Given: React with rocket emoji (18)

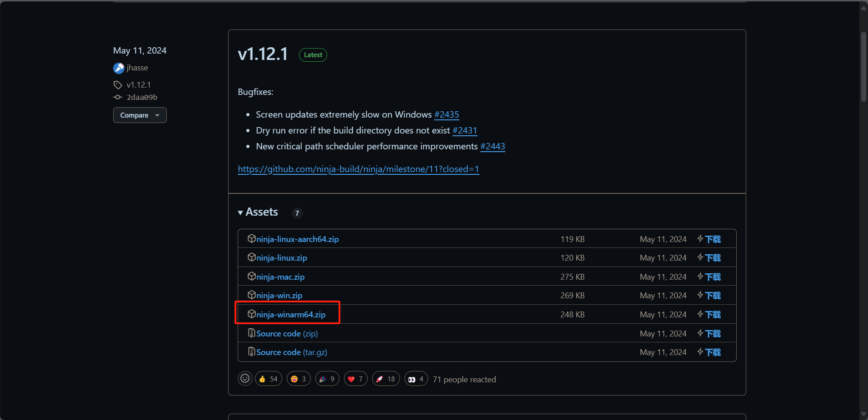Looking at the screenshot, I should pos(386,379).
